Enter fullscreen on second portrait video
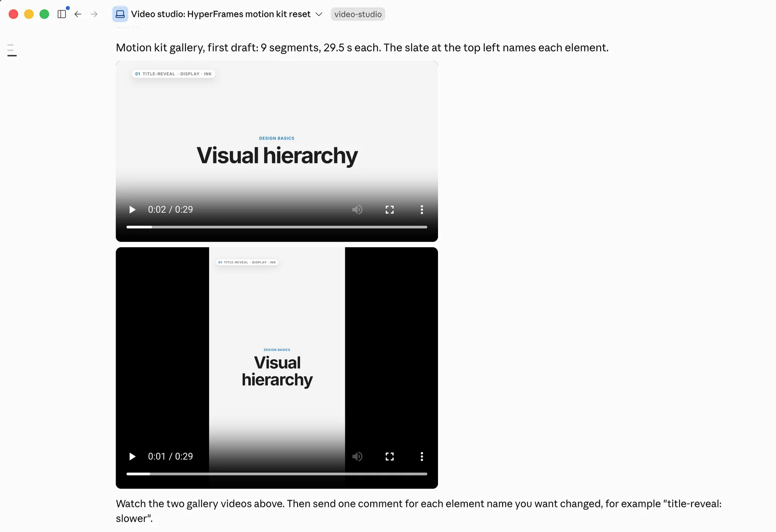 coord(390,456)
